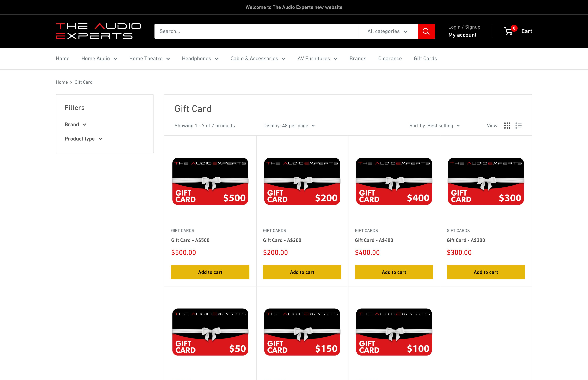The height and width of the screenshot is (380, 588).
Task: Navigate to the Clearance page
Action: tap(390, 59)
